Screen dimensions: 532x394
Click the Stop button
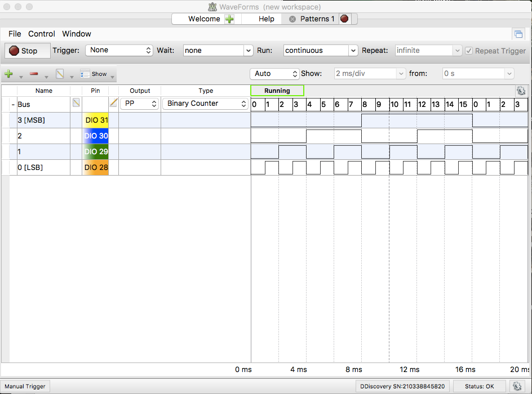pos(28,51)
